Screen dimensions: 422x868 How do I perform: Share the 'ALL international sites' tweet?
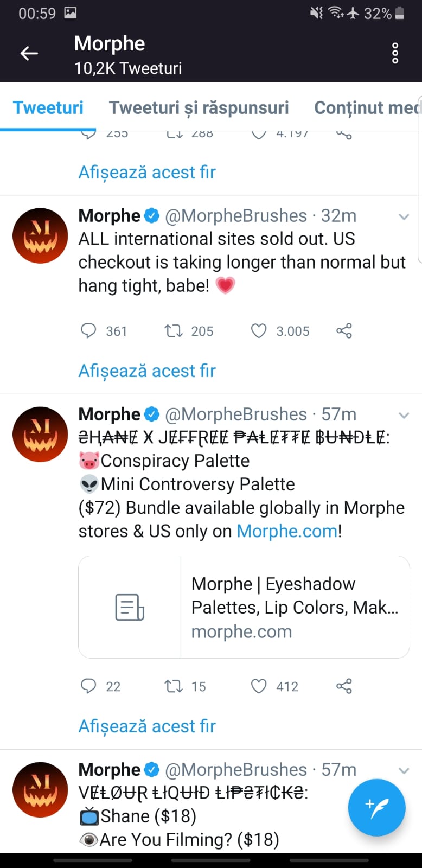coord(344,330)
